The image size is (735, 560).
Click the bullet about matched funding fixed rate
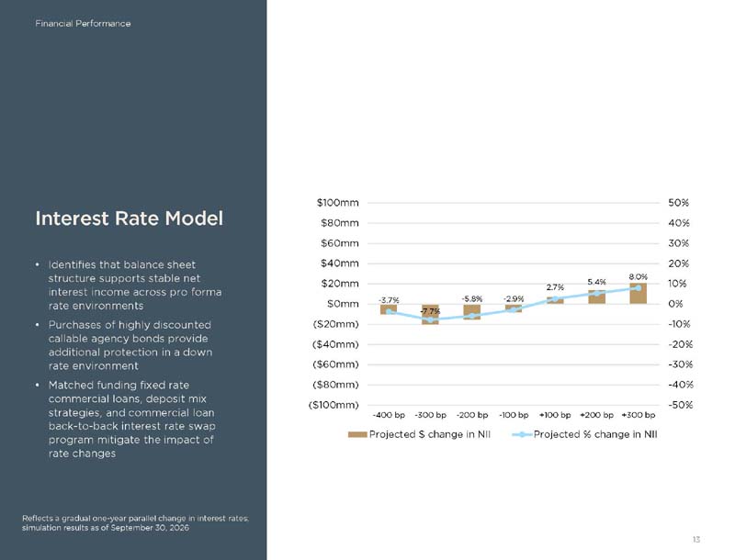coord(131,420)
